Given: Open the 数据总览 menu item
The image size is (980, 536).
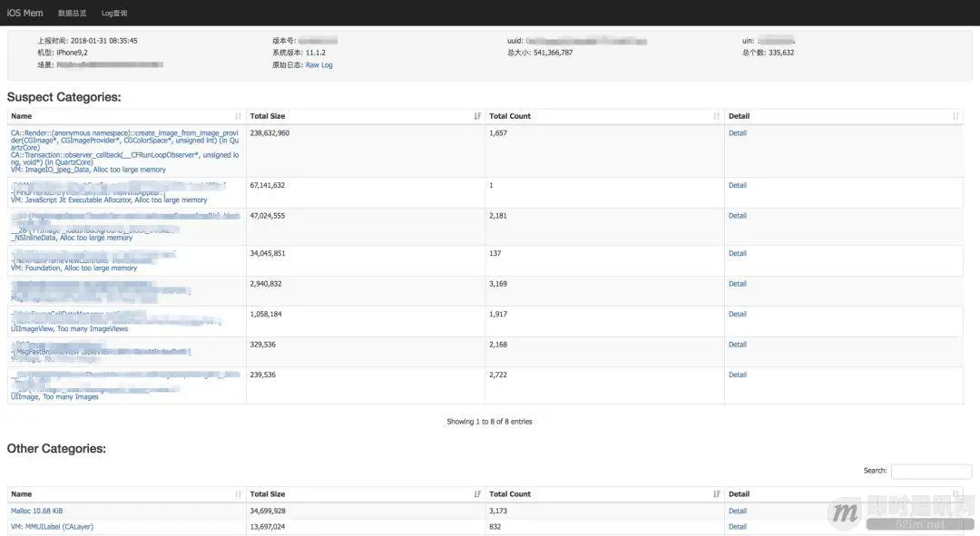Looking at the screenshot, I should pyautogui.click(x=72, y=13).
